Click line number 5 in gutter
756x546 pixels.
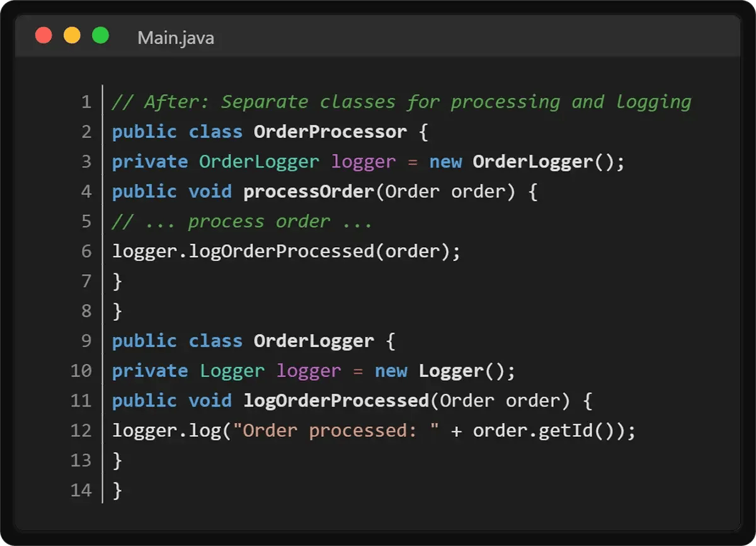(x=86, y=221)
